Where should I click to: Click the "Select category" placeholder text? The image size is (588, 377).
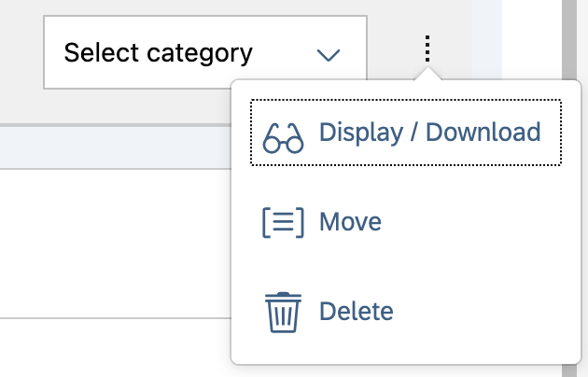158,53
